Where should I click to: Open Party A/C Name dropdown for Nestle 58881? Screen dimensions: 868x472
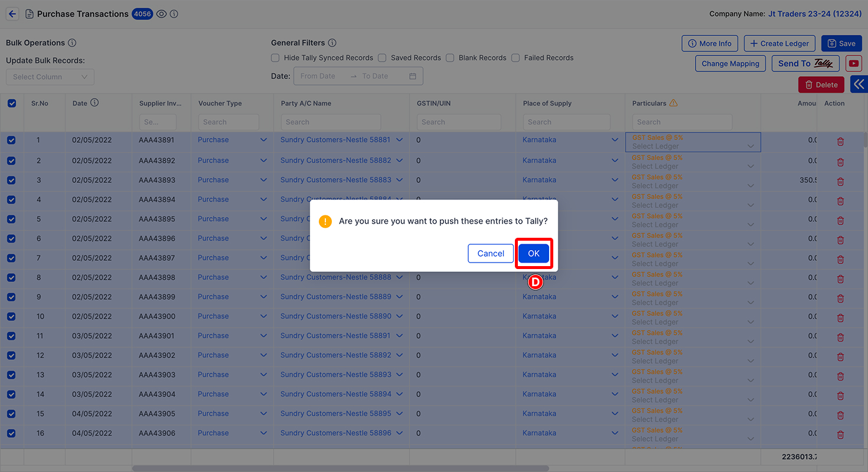[400, 140]
